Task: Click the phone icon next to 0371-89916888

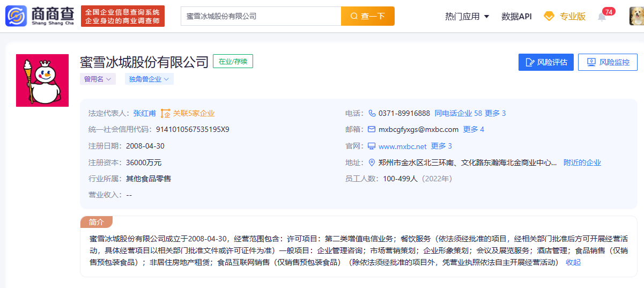Action: coord(372,113)
